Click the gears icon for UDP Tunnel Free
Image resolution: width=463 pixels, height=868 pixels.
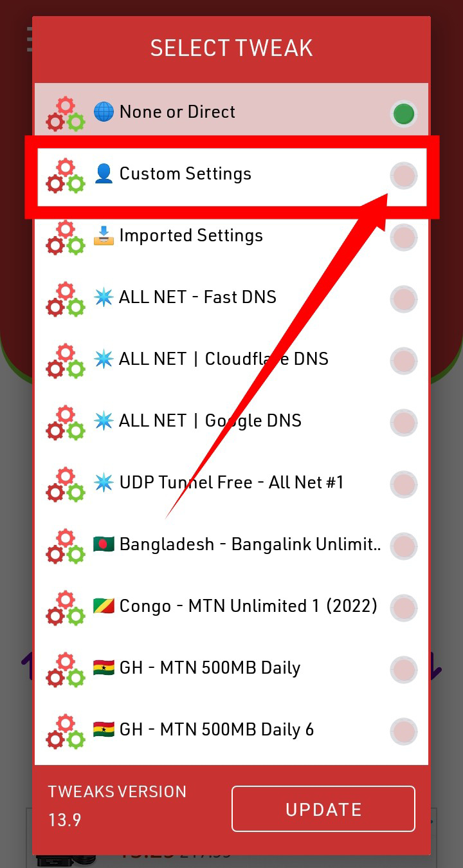(65, 485)
